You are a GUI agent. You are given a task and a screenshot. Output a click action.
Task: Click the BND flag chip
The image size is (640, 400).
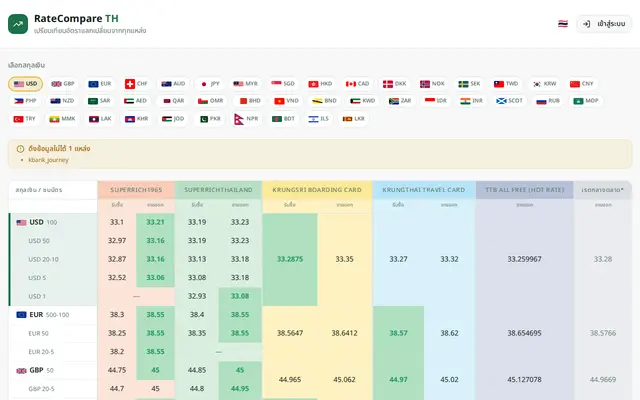(324, 101)
